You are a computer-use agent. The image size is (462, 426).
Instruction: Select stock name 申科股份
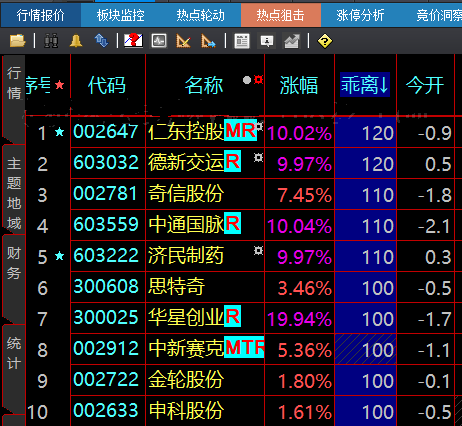[x=186, y=410]
